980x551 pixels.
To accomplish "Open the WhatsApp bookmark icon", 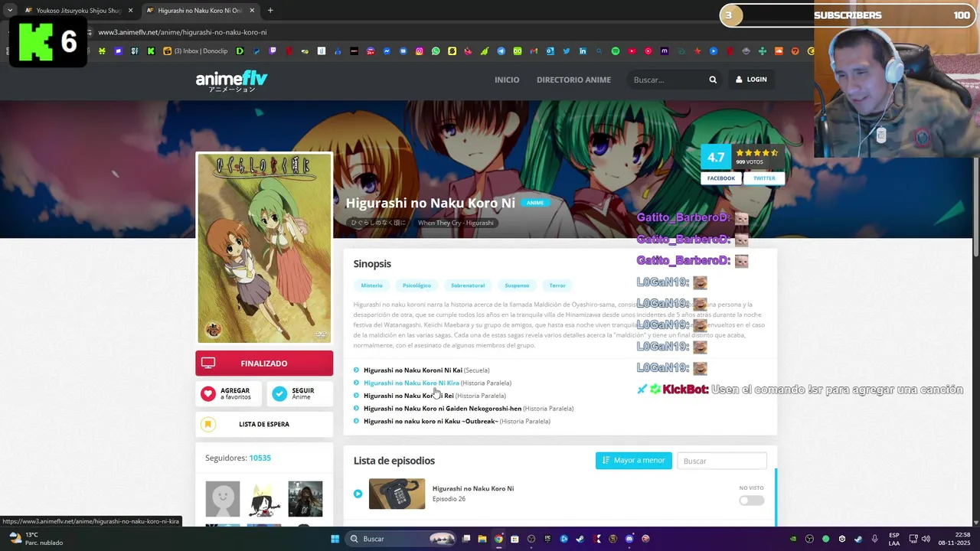I will point(436,51).
